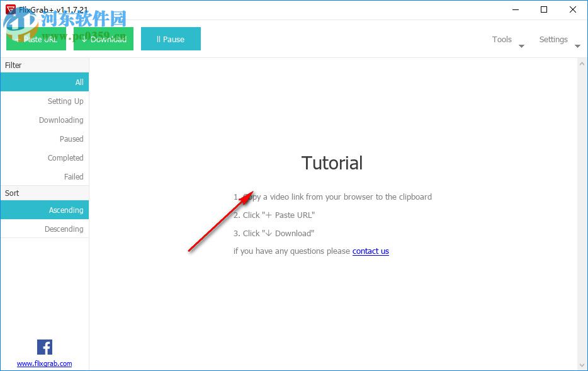Minimize the FlixGrab+ window

516,9
